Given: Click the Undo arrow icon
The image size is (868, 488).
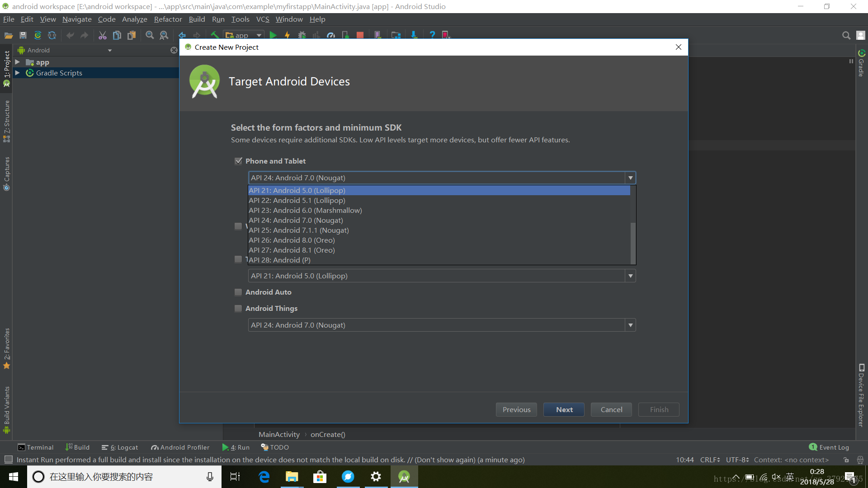Looking at the screenshot, I should 70,35.
